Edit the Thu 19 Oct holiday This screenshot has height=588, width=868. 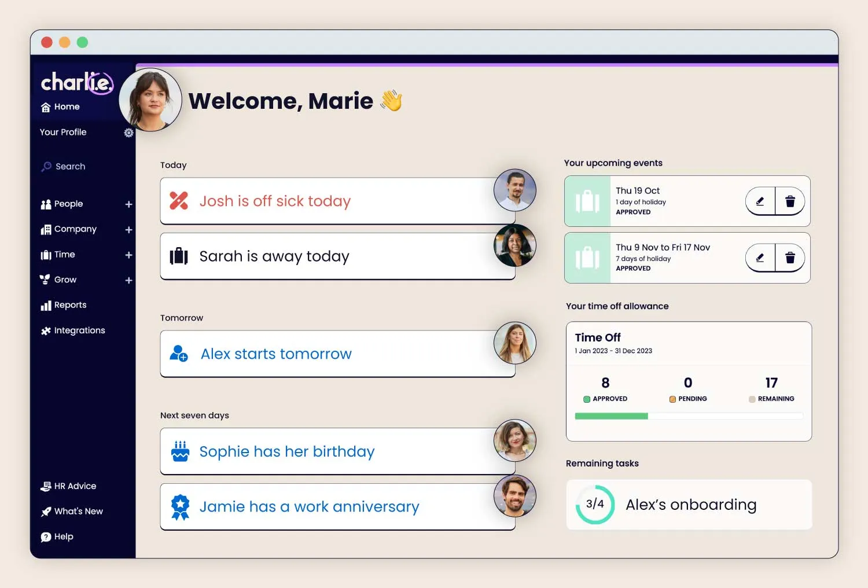pos(760,201)
